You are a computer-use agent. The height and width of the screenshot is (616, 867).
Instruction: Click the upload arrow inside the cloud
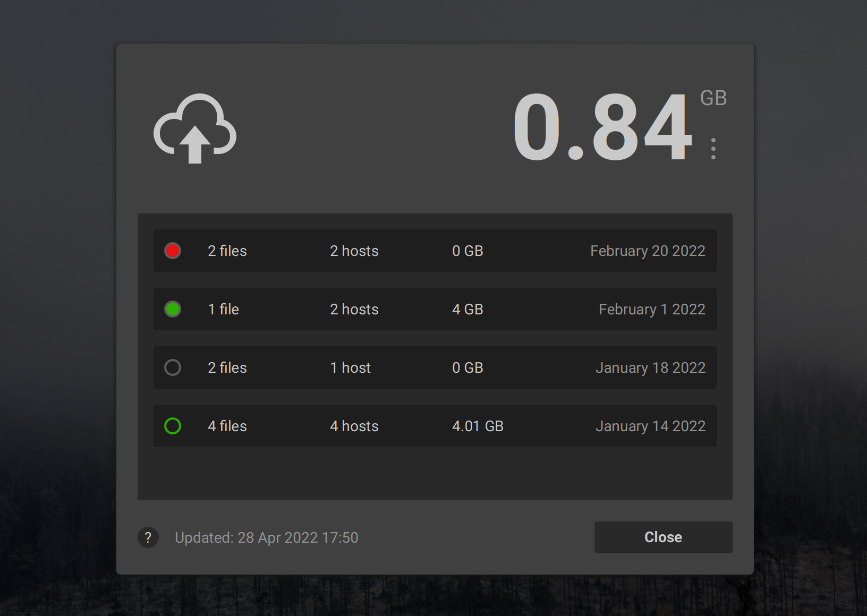[194, 143]
